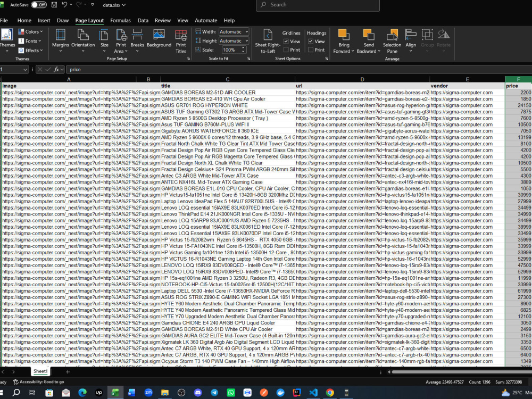Open the page Size options
Viewport: 532px width, 399px height.
tap(104, 41)
